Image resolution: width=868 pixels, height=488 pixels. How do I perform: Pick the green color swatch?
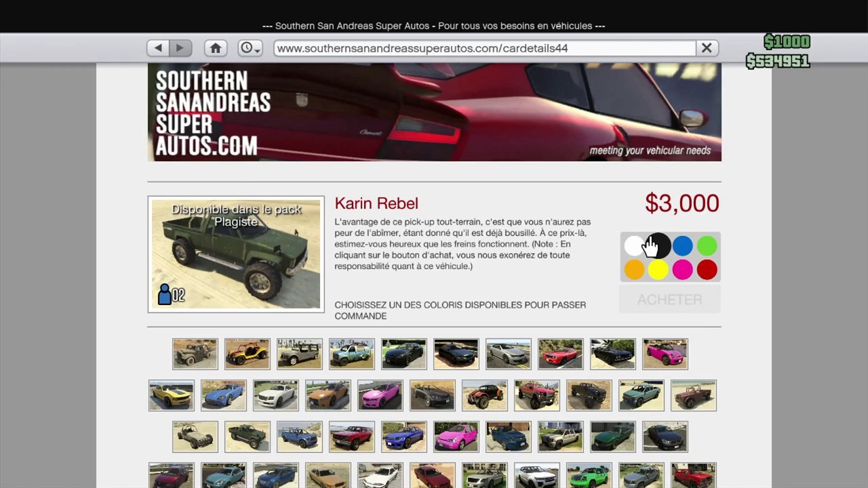tap(707, 245)
